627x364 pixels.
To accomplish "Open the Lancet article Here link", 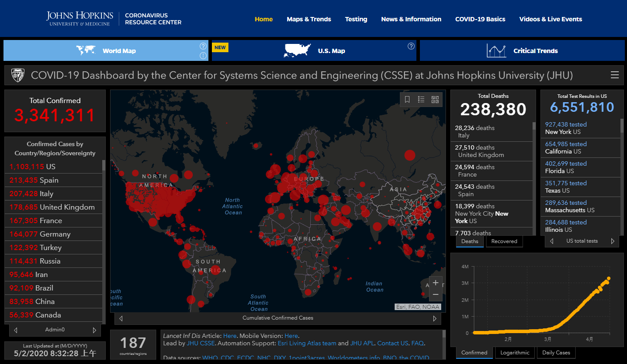I will pos(229,336).
